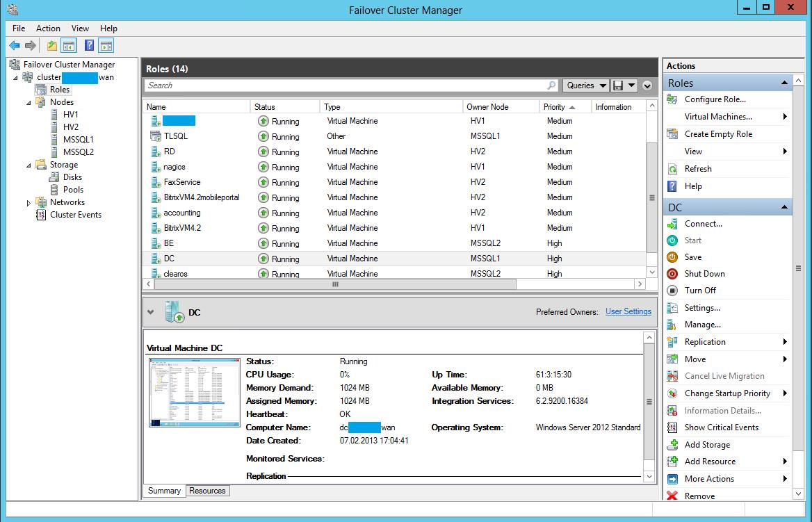Click the Shut Down action icon

[x=672, y=274]
